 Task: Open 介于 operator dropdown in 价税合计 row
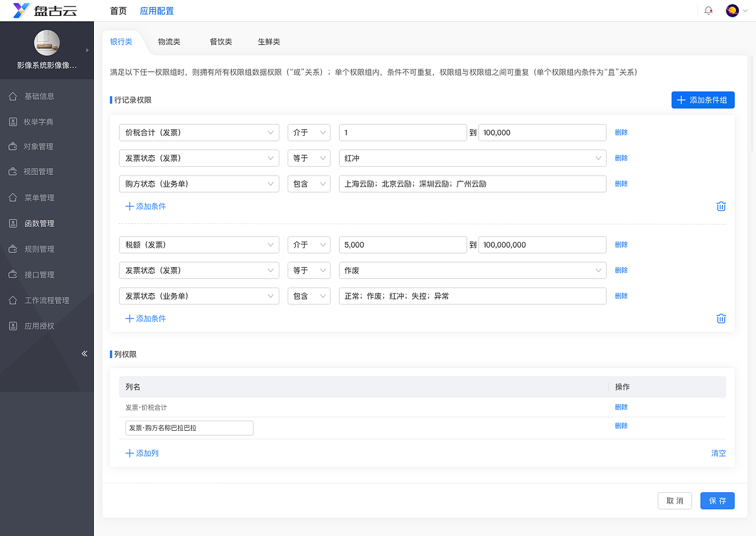(x=309, y=132)
